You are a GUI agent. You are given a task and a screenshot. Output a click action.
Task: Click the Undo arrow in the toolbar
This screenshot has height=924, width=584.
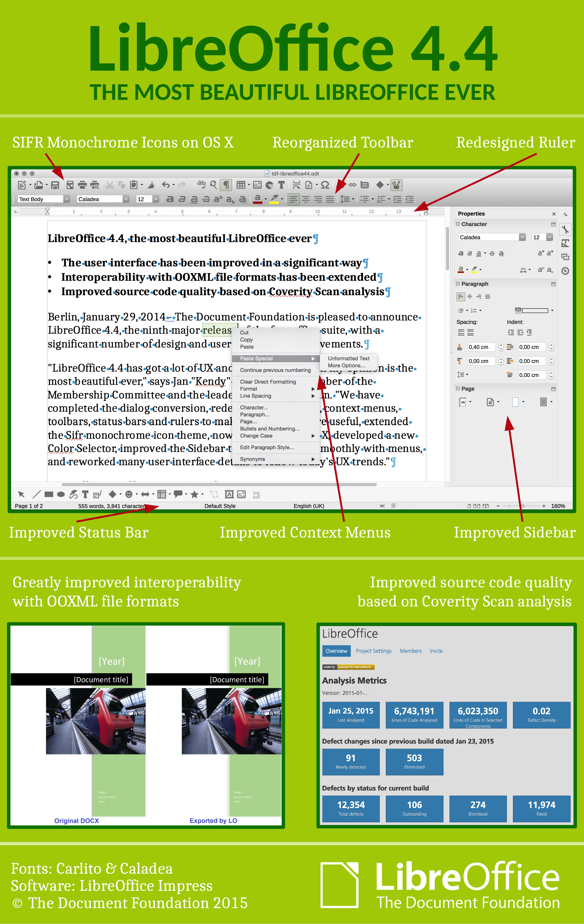click(x=165, y=185)
